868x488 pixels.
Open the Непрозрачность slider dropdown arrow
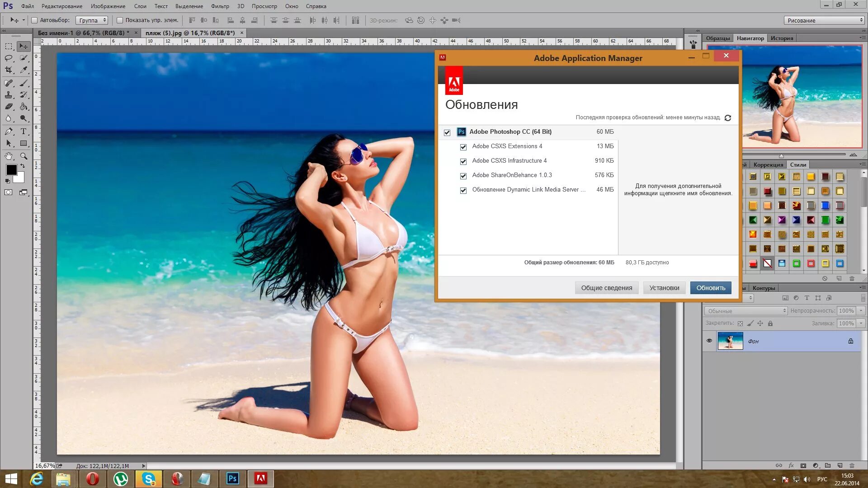click(x=861, y=311)
